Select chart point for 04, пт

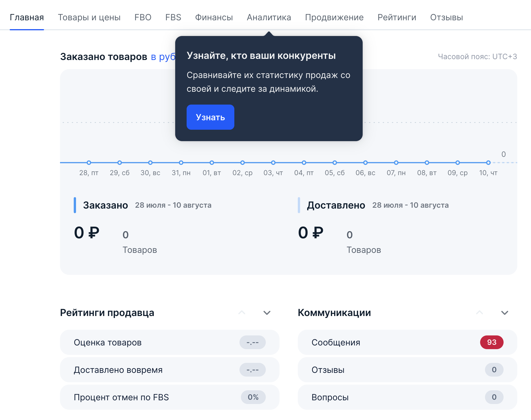pos(304,163)
